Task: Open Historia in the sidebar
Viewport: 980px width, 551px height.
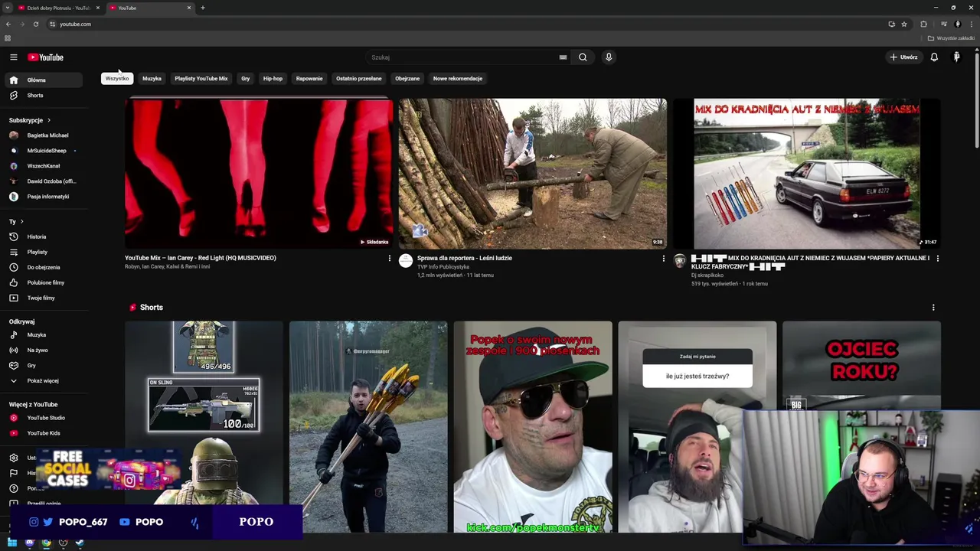Action: pos(43,236)
